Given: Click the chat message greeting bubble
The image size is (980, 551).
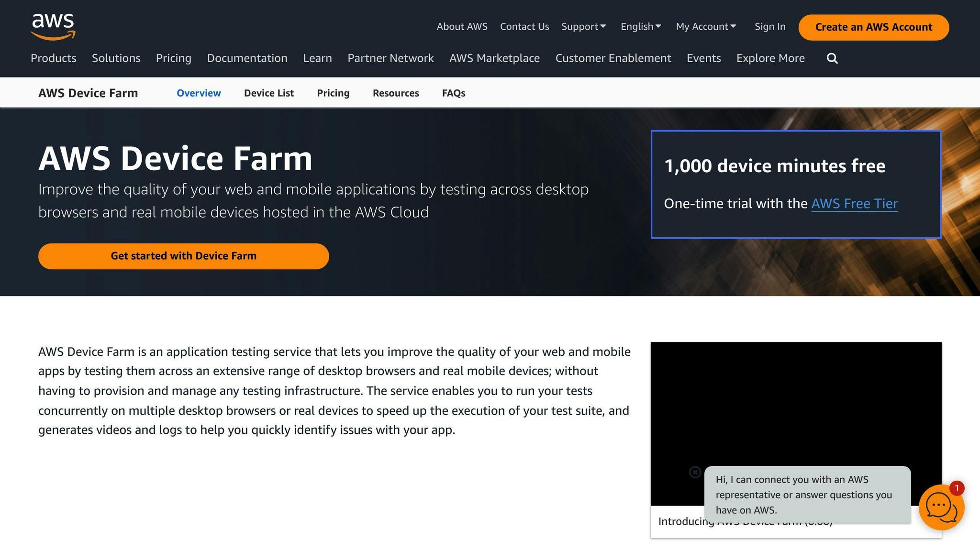Looking at the screenshot, I should 807,495.
